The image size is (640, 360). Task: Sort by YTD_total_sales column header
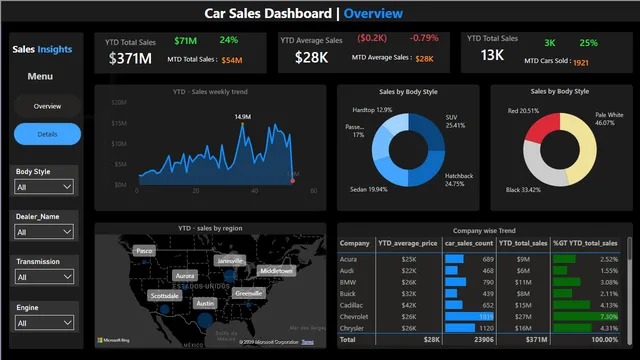tap(523, 243)
